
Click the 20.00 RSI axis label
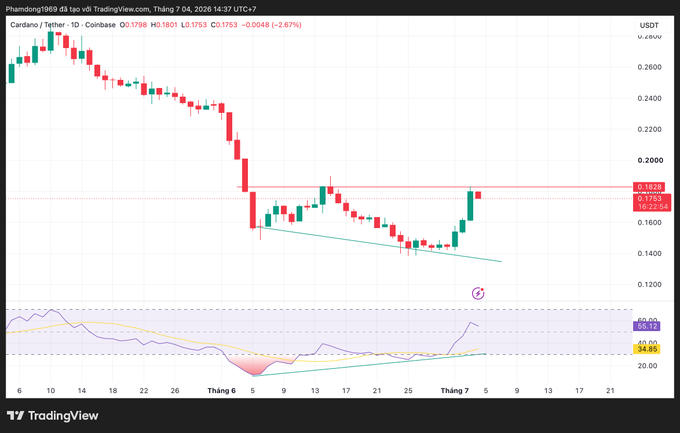click(x=647, y=366)
